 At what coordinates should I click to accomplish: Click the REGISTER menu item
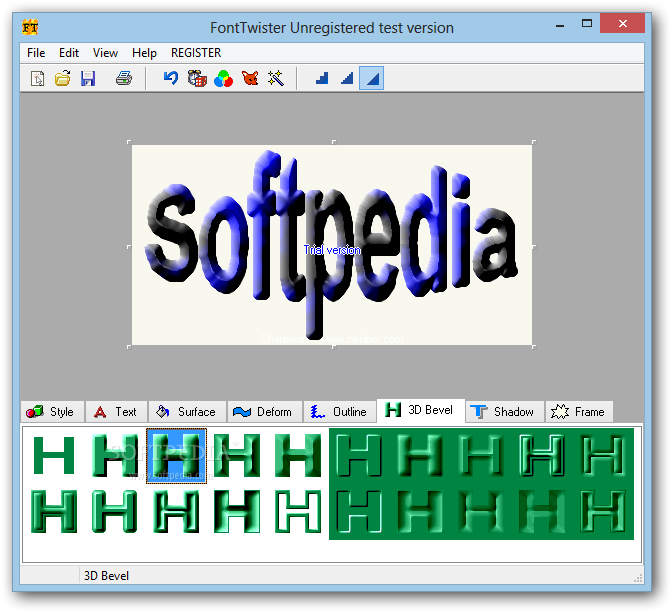tap(196, 53)
